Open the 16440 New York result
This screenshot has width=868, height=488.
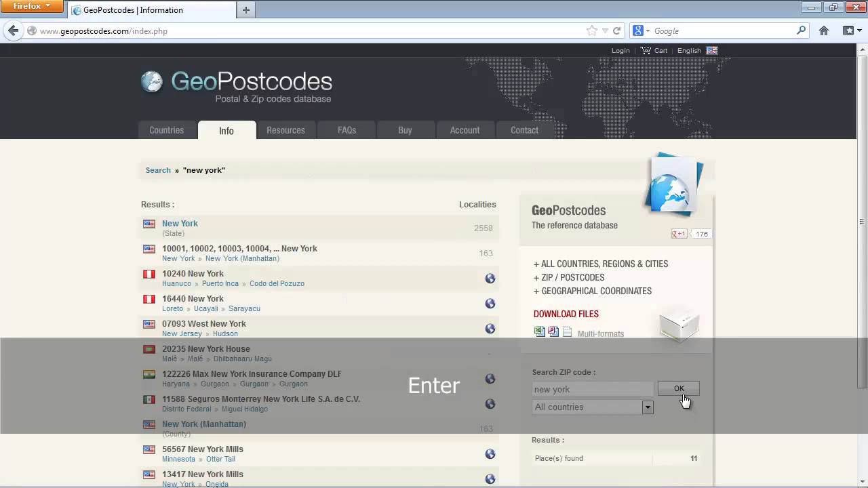click(x=193, y=299)
